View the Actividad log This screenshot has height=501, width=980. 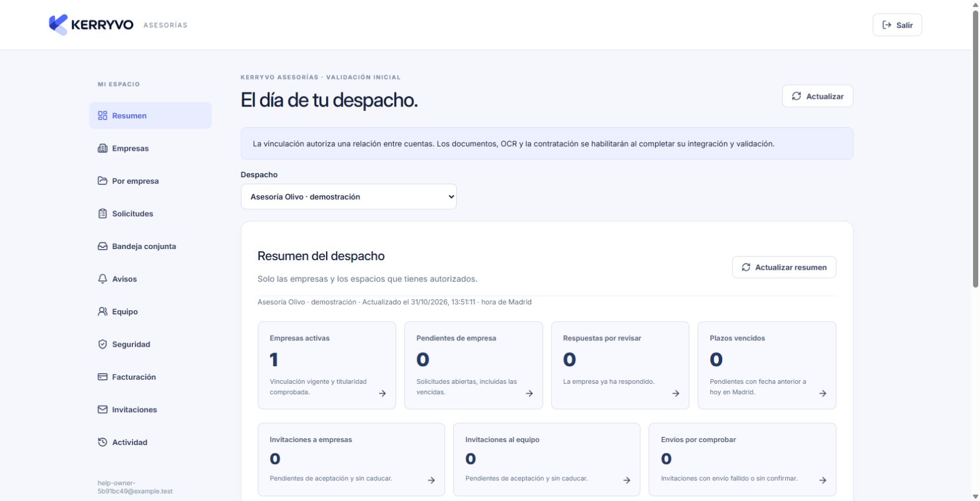click(x=151, y=442)
